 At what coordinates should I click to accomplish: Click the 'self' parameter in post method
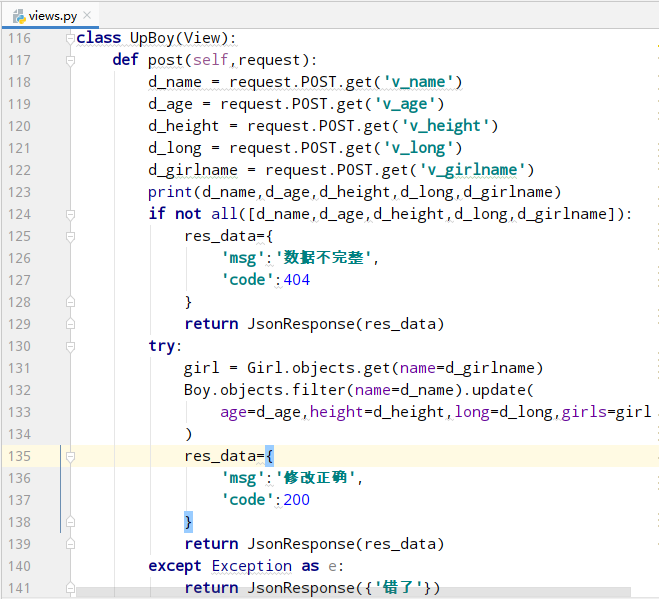(x=210, y=60)
